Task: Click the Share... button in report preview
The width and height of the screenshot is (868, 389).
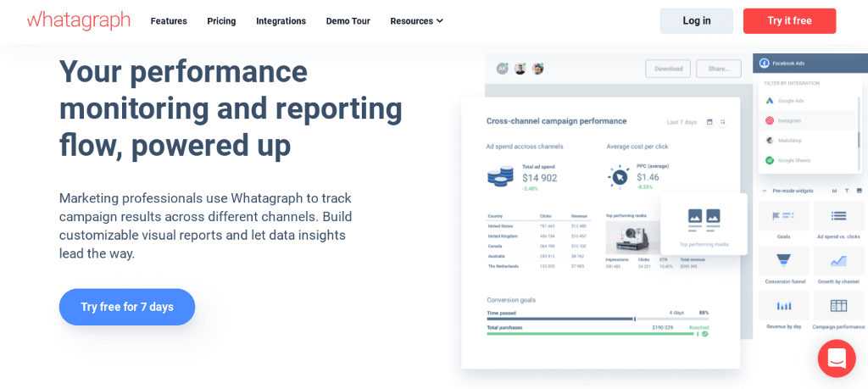Action: (719, 69)
